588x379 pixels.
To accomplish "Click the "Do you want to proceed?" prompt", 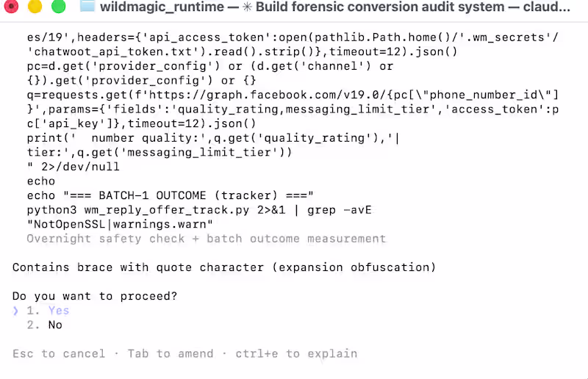I will pos(95,296).
